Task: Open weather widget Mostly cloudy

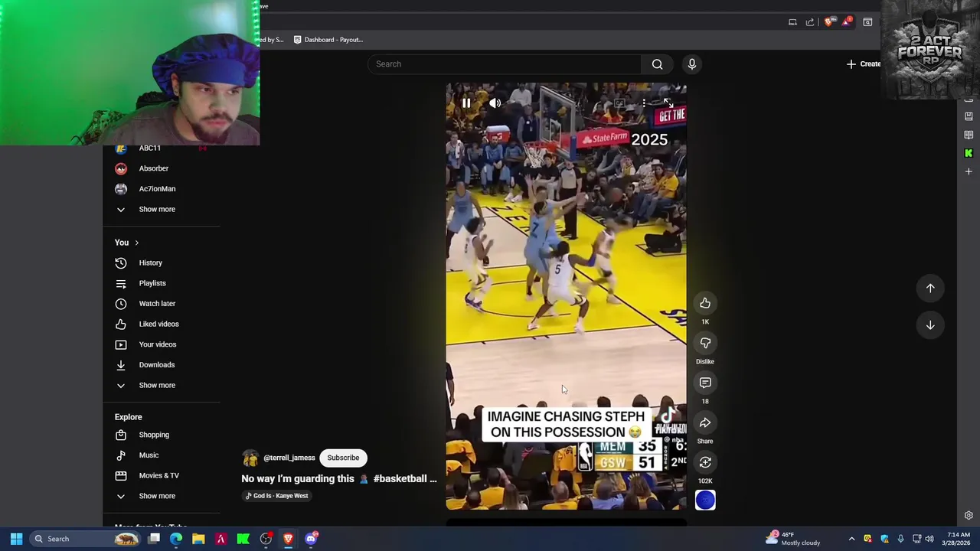Action: [x=793, y=539]
